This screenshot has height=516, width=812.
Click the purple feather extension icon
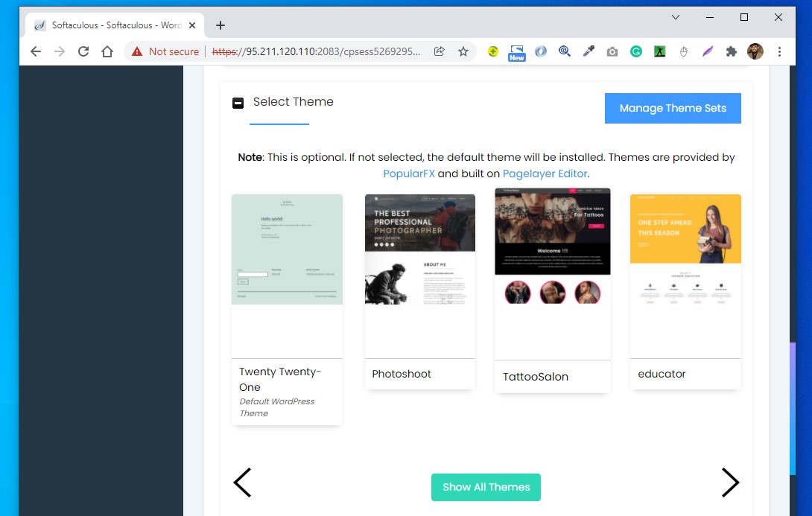(707, 51)
